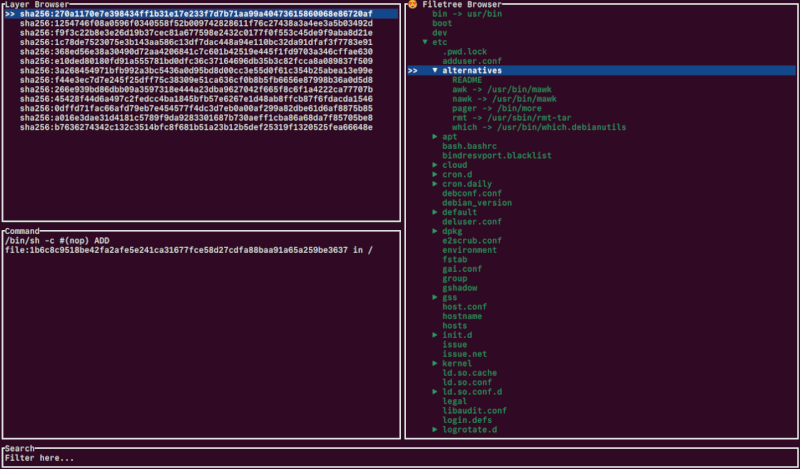Select the hostname file

[462, 316]
